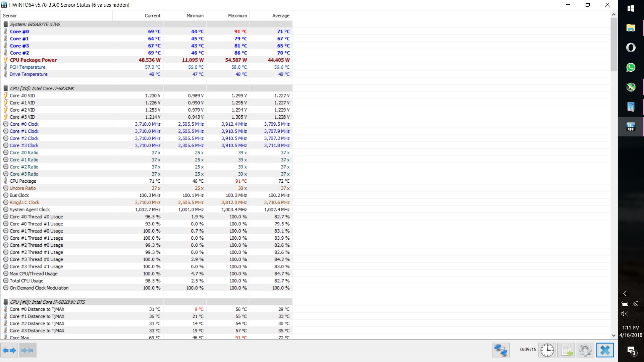Click the collapse columns greyed arrows button
644x362 pixels.
[x=28, y=350]
